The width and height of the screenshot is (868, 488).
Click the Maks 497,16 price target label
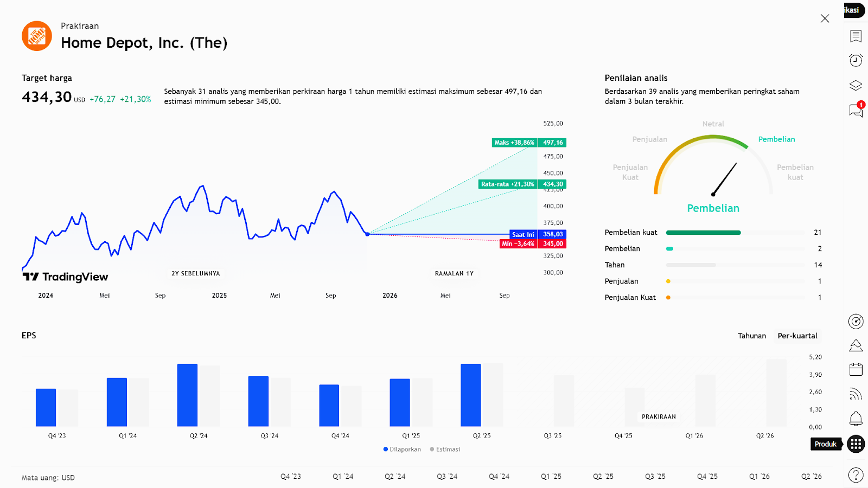click(529, 143)
